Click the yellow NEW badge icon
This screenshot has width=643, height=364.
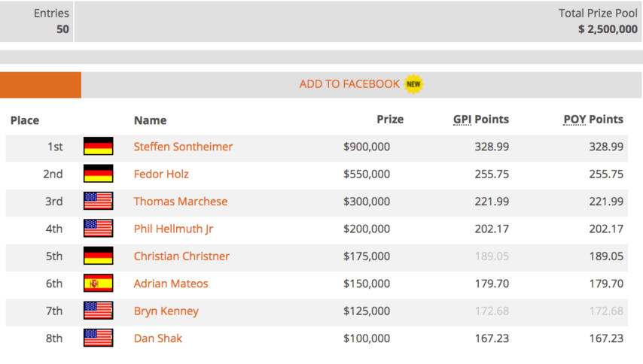pyautogui.click(x=413, y=84)
